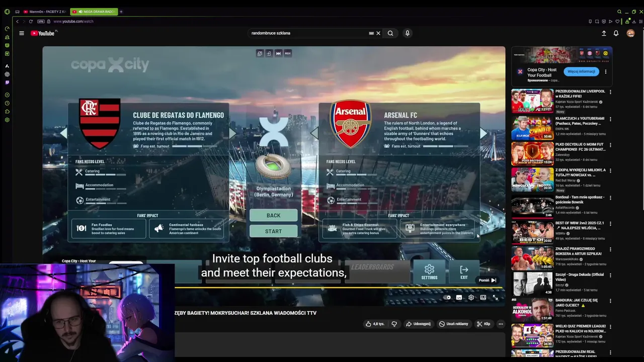The image size is (644, 362).
Task: Open BEST OF WBW 2vs2 2025 thumbnail
Action: tap(532, 232)
